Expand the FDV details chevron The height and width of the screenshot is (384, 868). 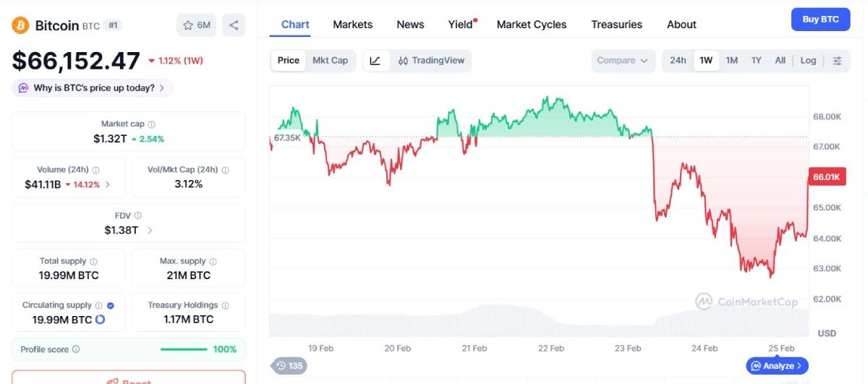(x=150, y=231)
